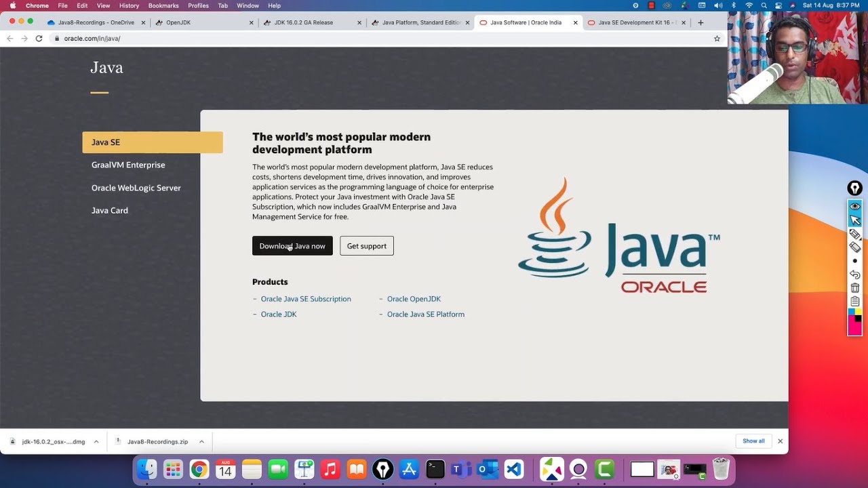868x488 pixels.
Task: Select GraalVM Enterprise in the sidebar
Action: 128,165
